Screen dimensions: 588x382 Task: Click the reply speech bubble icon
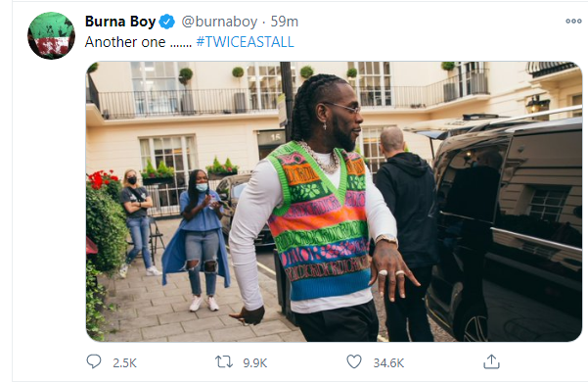point(93,361)
